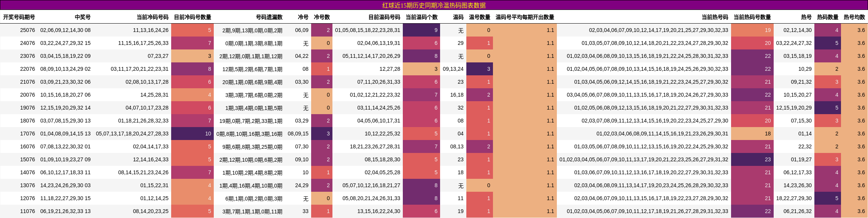Click 温码 cell 16,18 in row 20076
The height and width of the screenshot is (218, 868).
pyautogui.click(x=457, y=95)
